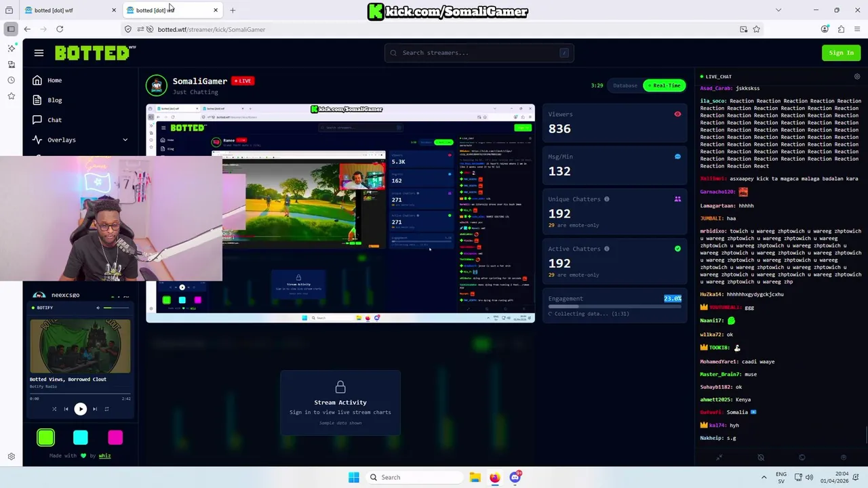Viewport: 868px width, 488px height.
Task: Expand the Overlays sidebar section
Action: click(x=80, y=140)
